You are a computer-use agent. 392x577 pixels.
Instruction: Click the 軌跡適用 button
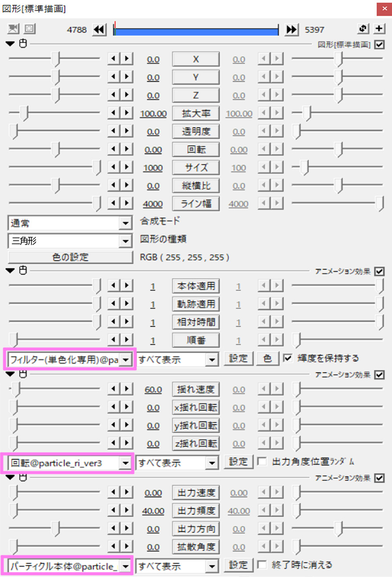tap(196, 304)
